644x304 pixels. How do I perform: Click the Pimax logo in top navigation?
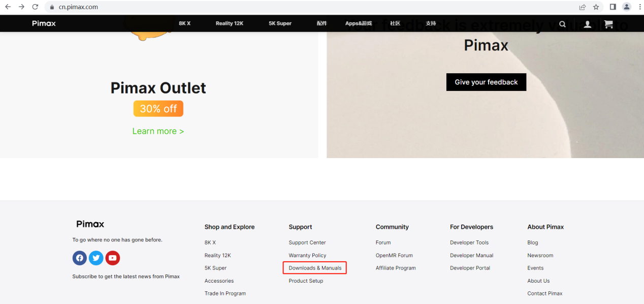click(x=44, y=23)
